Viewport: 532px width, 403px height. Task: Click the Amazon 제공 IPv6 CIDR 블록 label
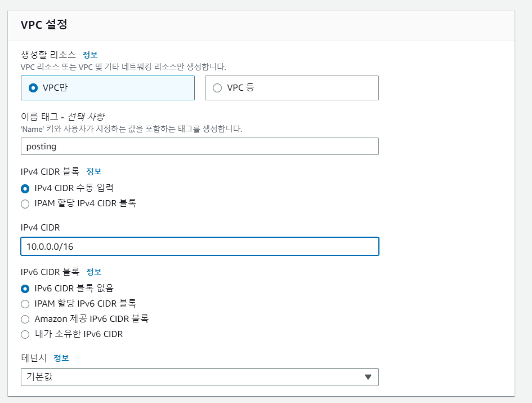(x=92, y=319)
